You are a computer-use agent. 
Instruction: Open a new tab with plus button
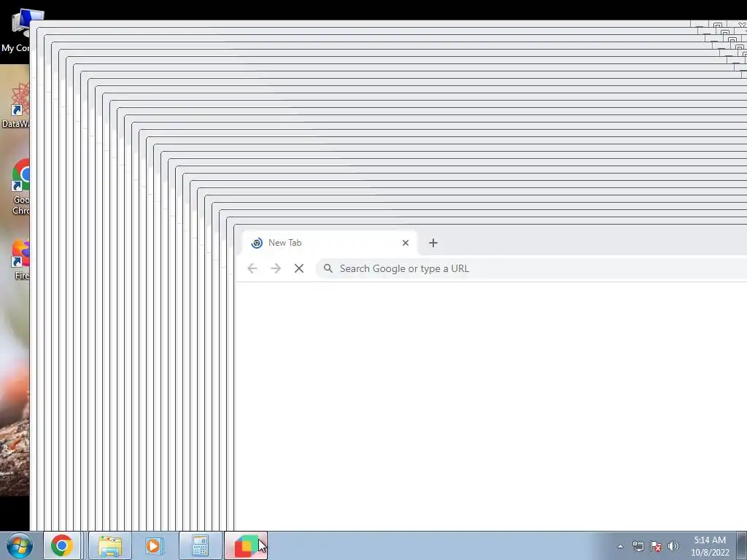pos(433,243)
